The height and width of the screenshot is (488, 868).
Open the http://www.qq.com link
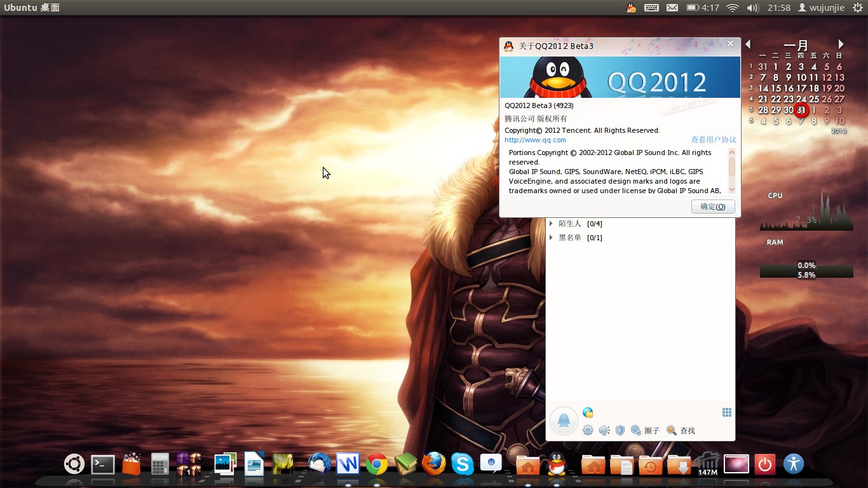coord(535,140)
